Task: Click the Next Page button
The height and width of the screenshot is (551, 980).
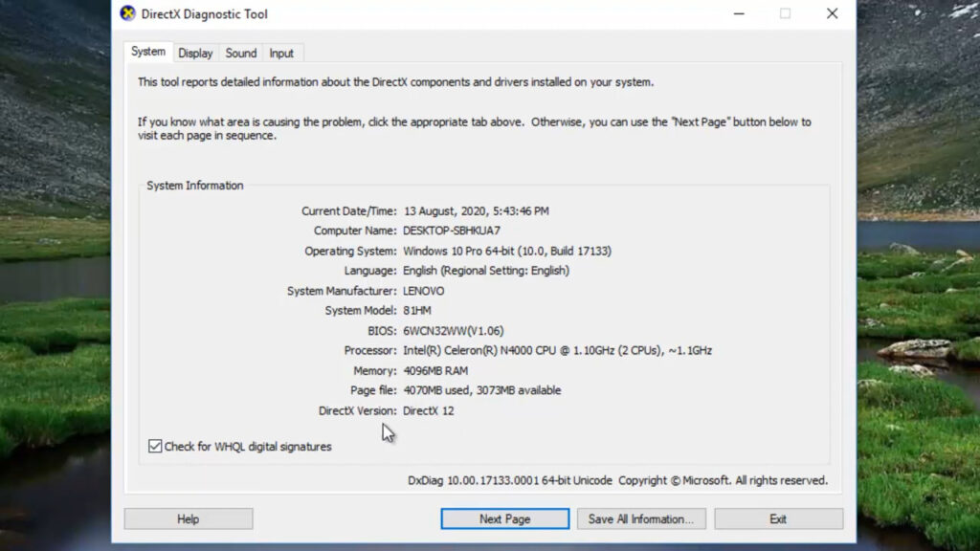Action: pos(504,518)
